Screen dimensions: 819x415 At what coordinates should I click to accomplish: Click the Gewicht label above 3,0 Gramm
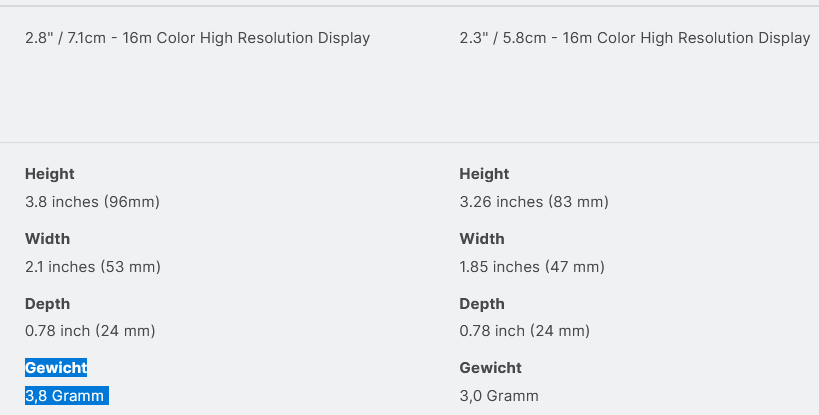(x=490, y=368)
